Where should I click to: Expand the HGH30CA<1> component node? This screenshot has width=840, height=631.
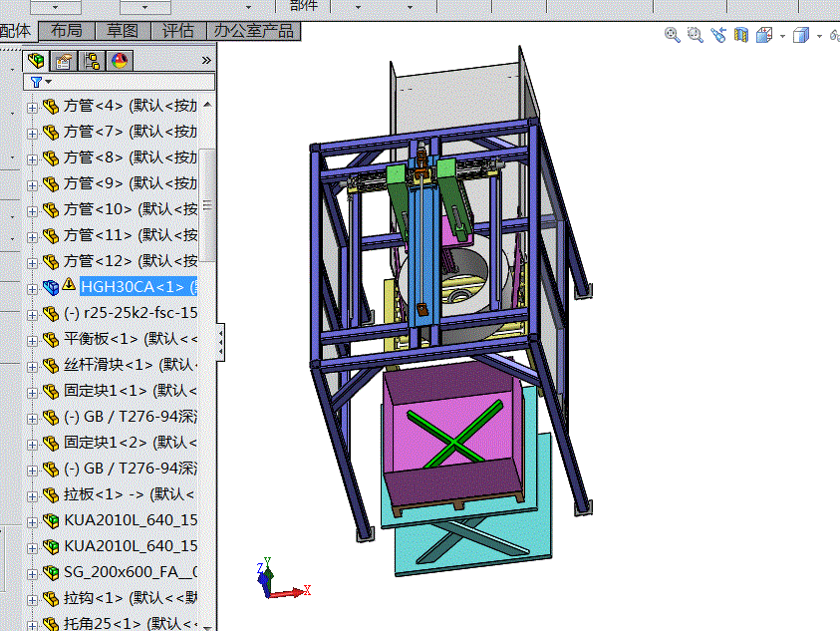(x=32, y=289)
